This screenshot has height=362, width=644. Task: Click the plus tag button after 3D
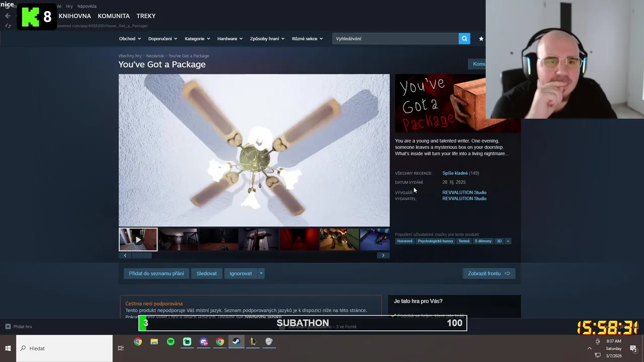[508, 241]
